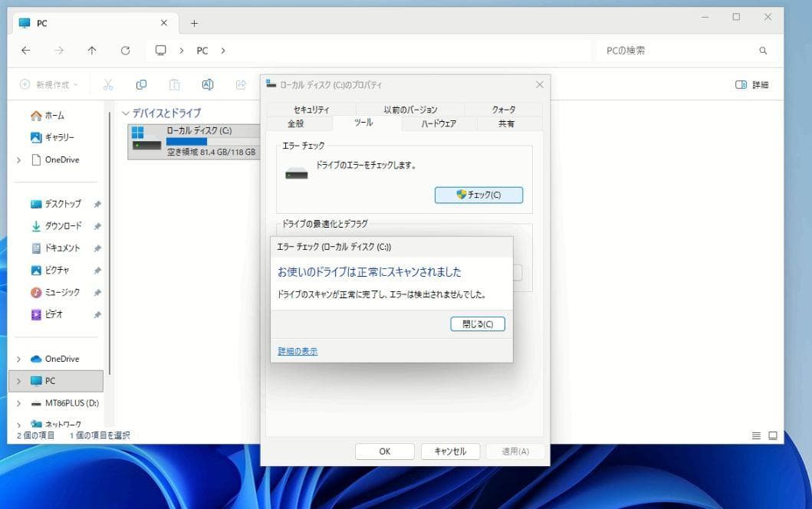
Task: Switch to large icons view in status bar
Action: pos(772,435)
